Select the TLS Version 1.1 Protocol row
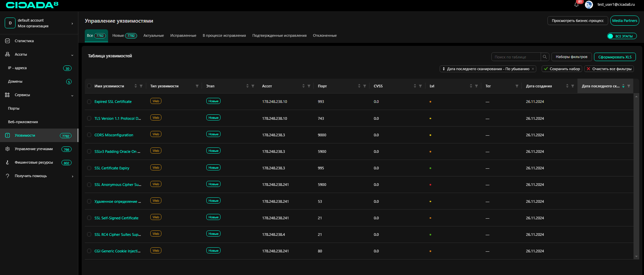644x275 pixels. 89,118
